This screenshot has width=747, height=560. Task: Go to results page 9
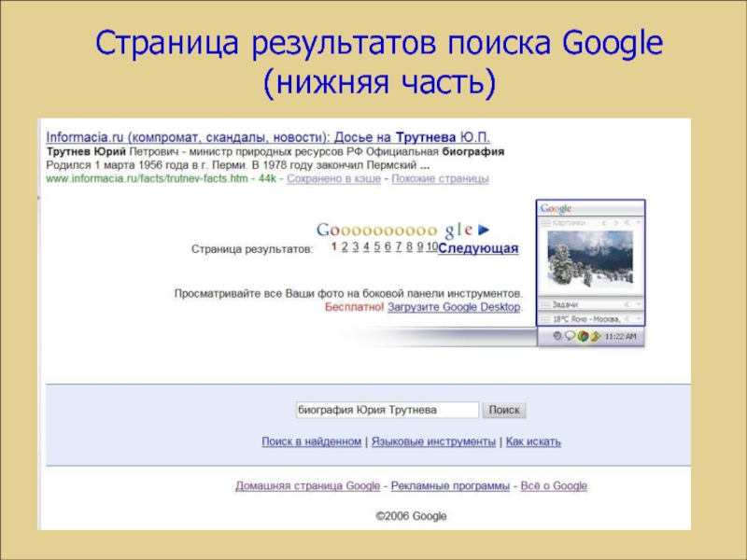pos(419,246)
